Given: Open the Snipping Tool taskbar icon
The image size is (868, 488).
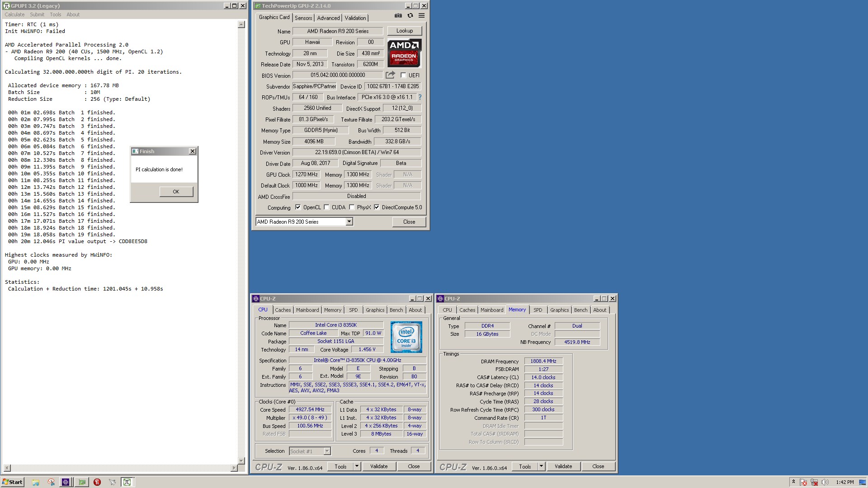Looking at the screenshot, I should pyautogui.click(x=51, y=482).
